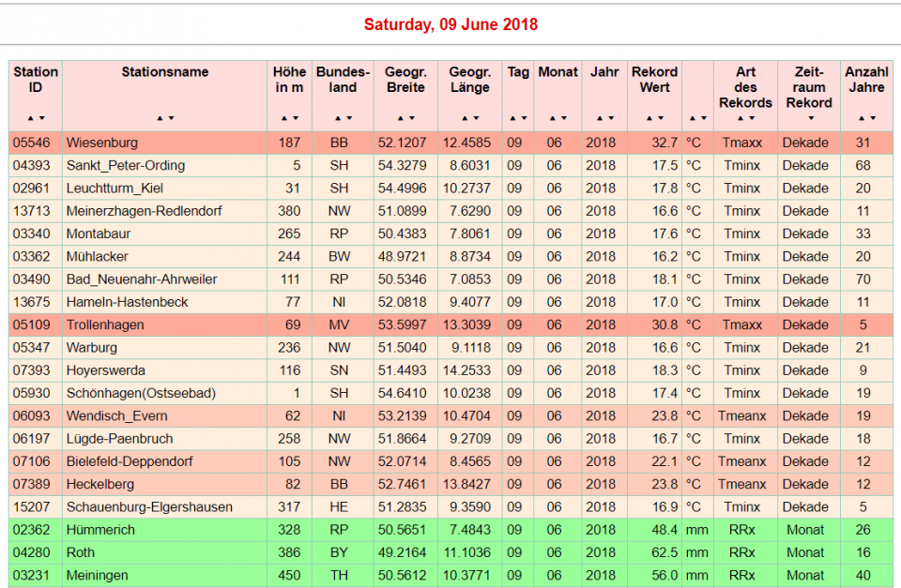Screen dimensions: 901x588
Task: Sort Monat column descending
Action: [x=563, y=119]
